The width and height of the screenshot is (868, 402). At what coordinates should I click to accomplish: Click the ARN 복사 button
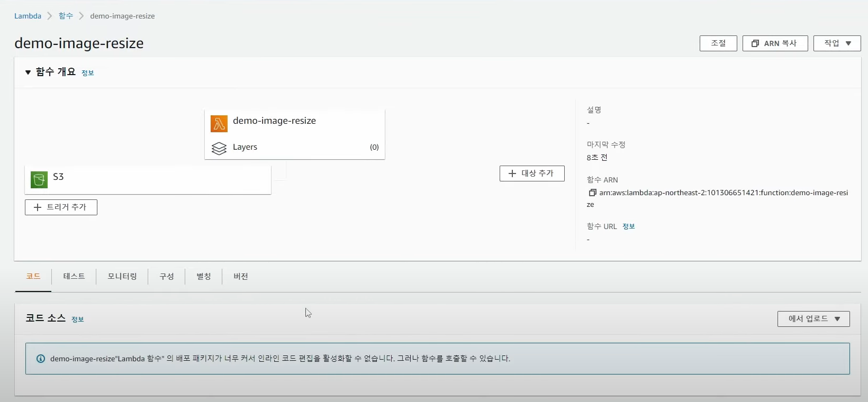pyautogui.click(x=775, y=43)
